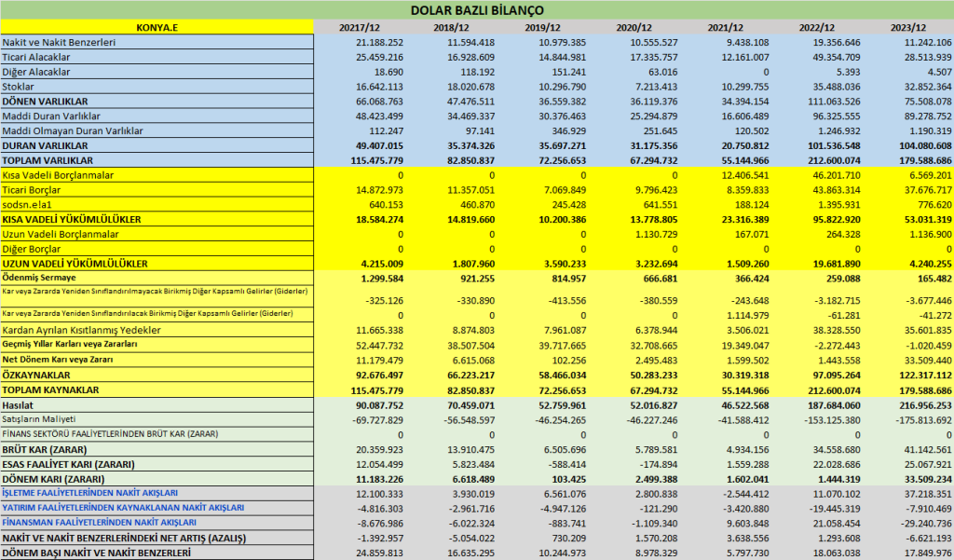Select the 2022/12 TOPLAM VARLIKLAR value 212.600.074

(x=830, y=160)
